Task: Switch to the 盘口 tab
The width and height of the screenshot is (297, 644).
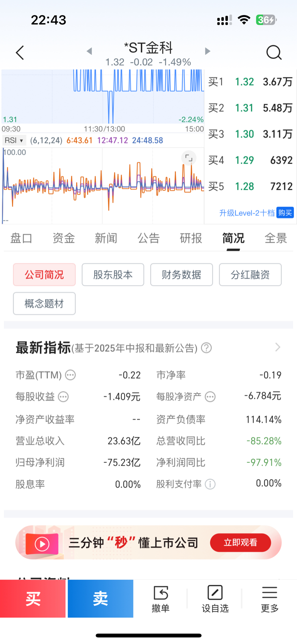Action: [21, 238]
